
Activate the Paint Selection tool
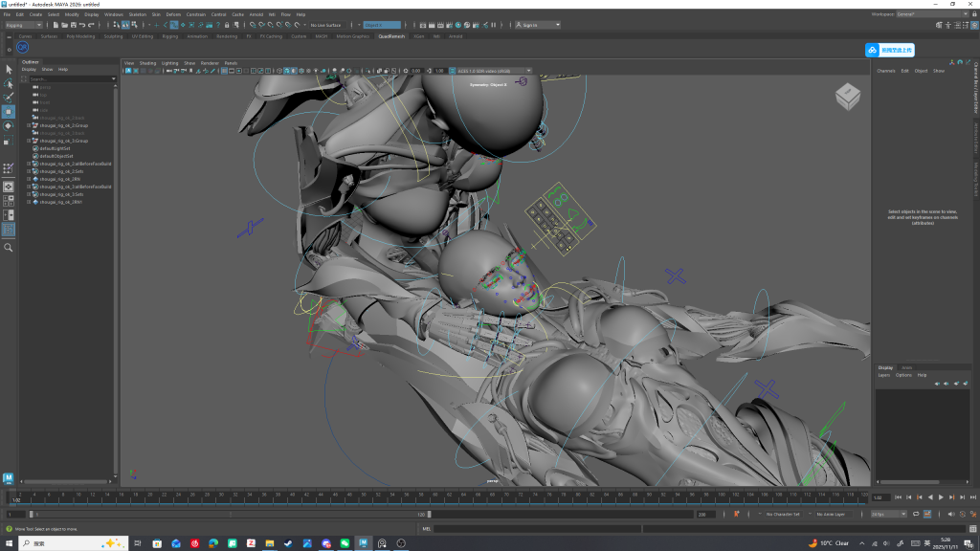9,98
